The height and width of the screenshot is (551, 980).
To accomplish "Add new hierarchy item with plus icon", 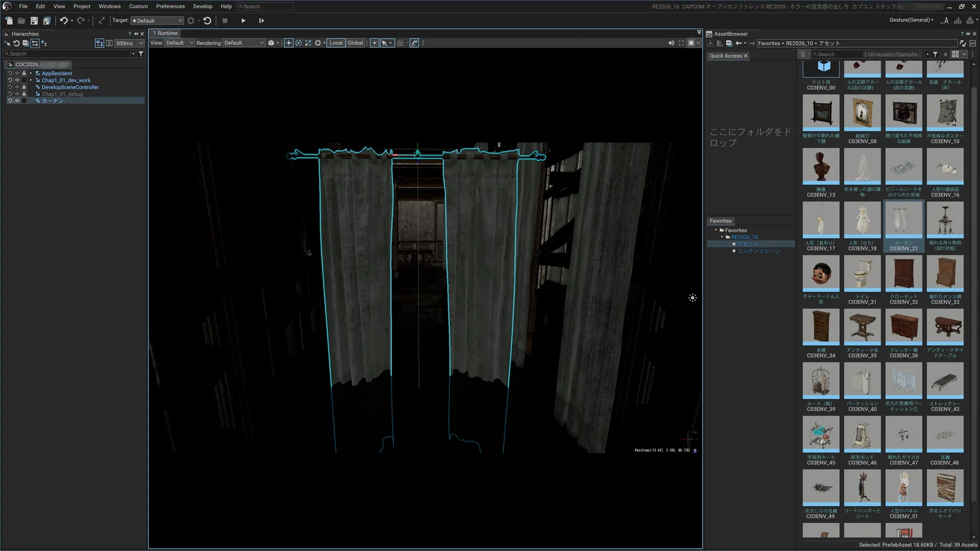I will (x=44, y=44).
